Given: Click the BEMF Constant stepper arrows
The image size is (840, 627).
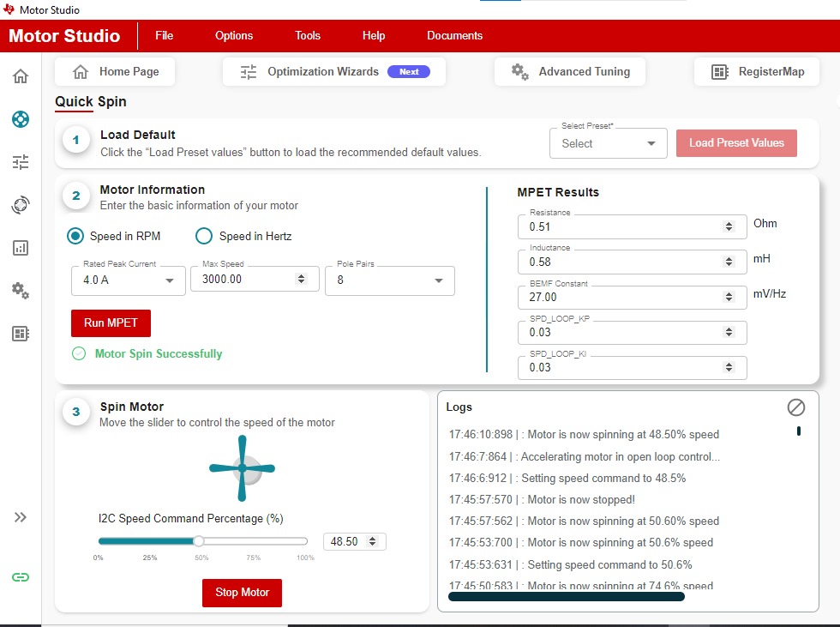Looking at the screenshot, I should (x=729, y=297).
